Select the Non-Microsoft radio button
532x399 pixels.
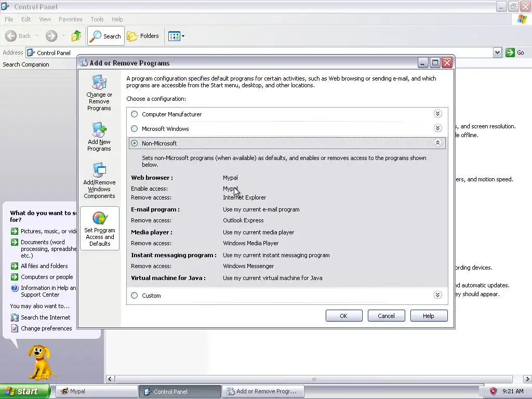point(135,143)
